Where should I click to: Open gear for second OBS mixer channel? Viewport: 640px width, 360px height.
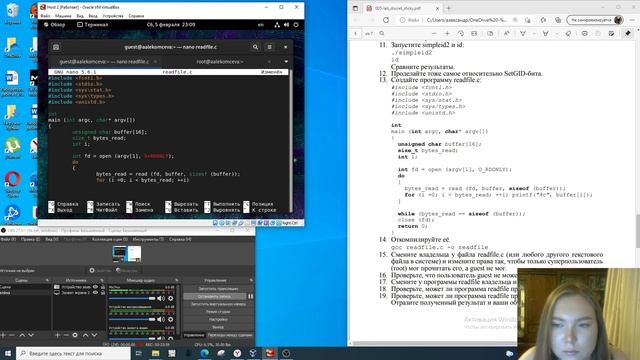click(171, 319)
